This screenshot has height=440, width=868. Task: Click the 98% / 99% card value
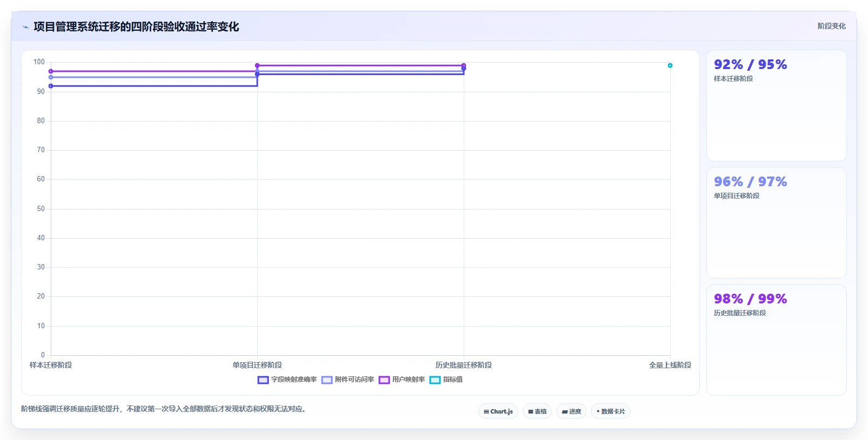coord(750,299)
